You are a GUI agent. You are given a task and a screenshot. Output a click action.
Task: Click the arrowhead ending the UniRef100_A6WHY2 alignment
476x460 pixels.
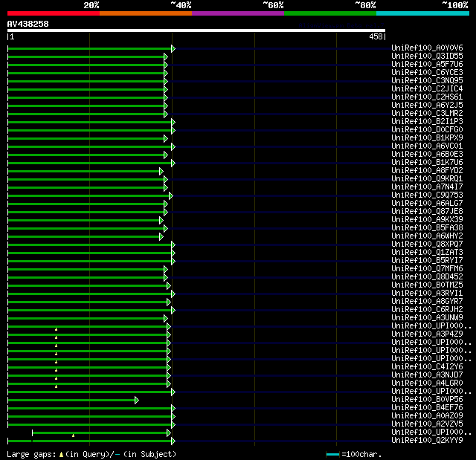pos(161,237)
